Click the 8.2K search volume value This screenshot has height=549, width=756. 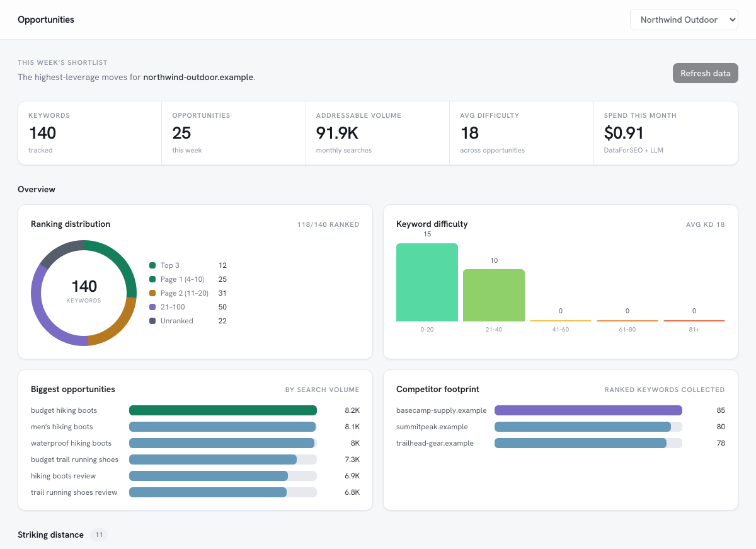click(352, 410)
